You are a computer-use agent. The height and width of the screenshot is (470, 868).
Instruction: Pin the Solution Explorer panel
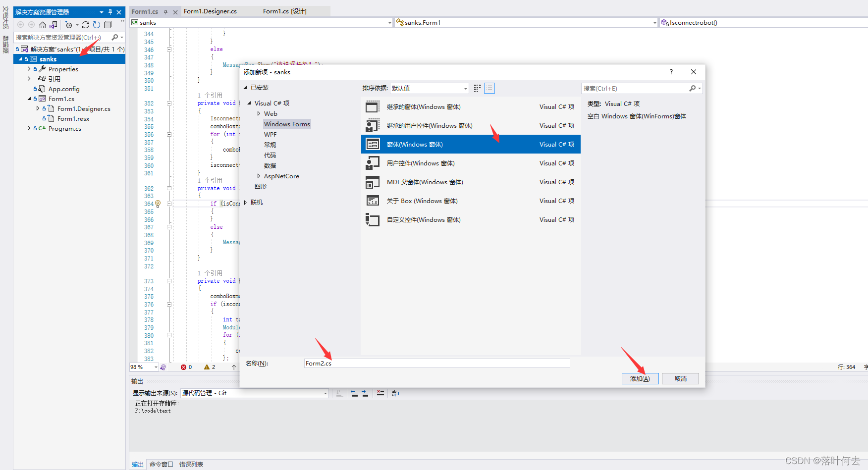tap(110, 12)
